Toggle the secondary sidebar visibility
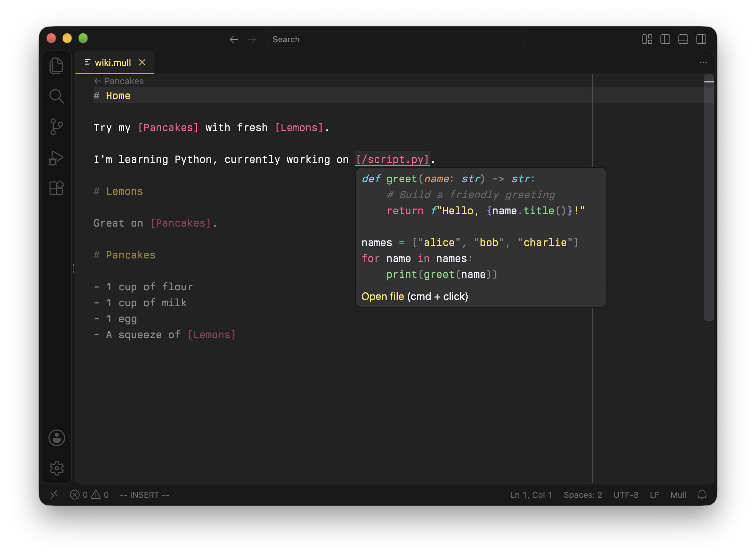The width and height of the screenshot is (756, 557). pyautogui.click(x=701, y=39)
